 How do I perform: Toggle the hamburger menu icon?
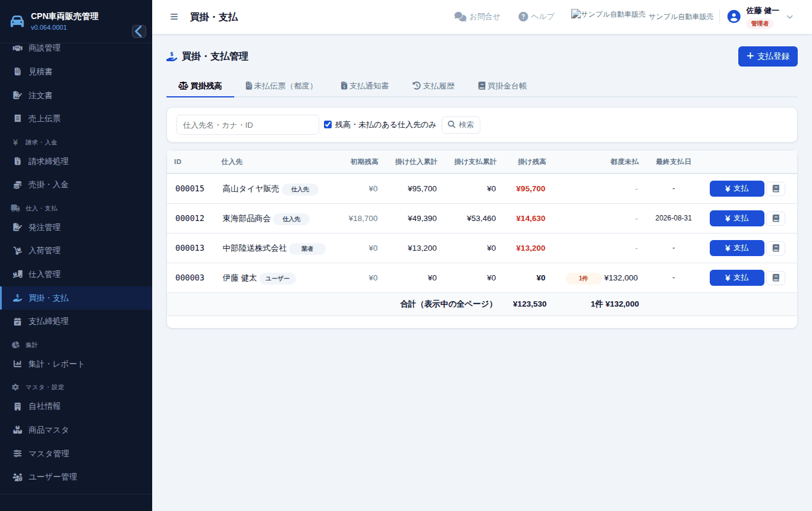[174, 17]
